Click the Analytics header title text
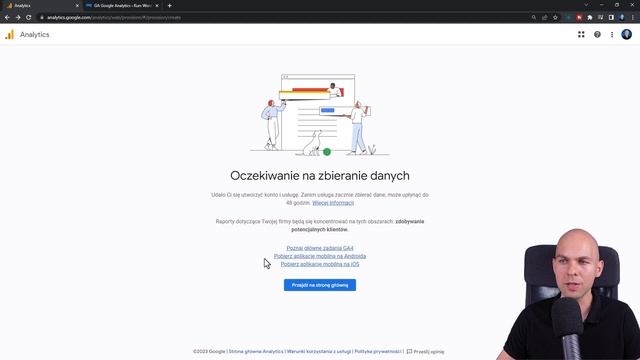640x360 pixels. pyautogui.click(x=35, y=35)
